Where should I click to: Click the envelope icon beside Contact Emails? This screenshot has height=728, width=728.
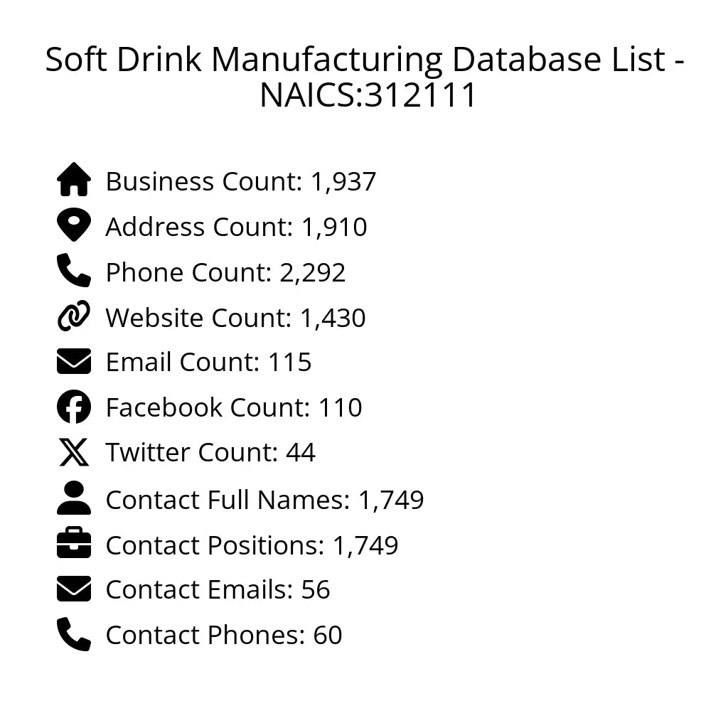click(x=74, y=589)
